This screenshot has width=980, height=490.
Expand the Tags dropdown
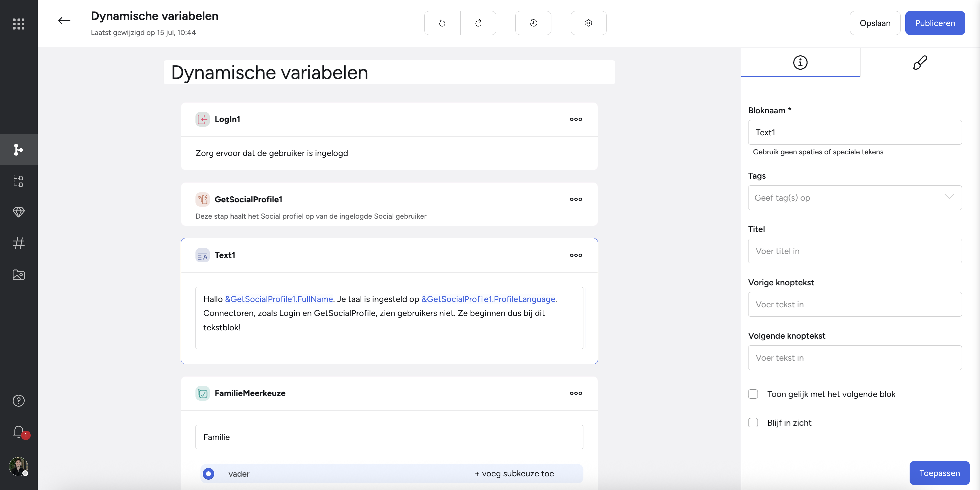855,198
